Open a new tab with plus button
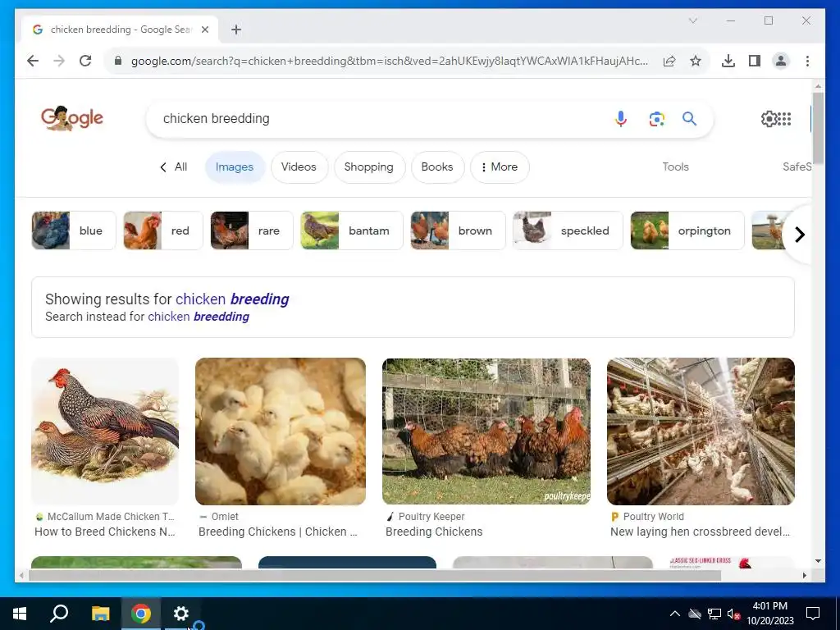 (236, 30)
